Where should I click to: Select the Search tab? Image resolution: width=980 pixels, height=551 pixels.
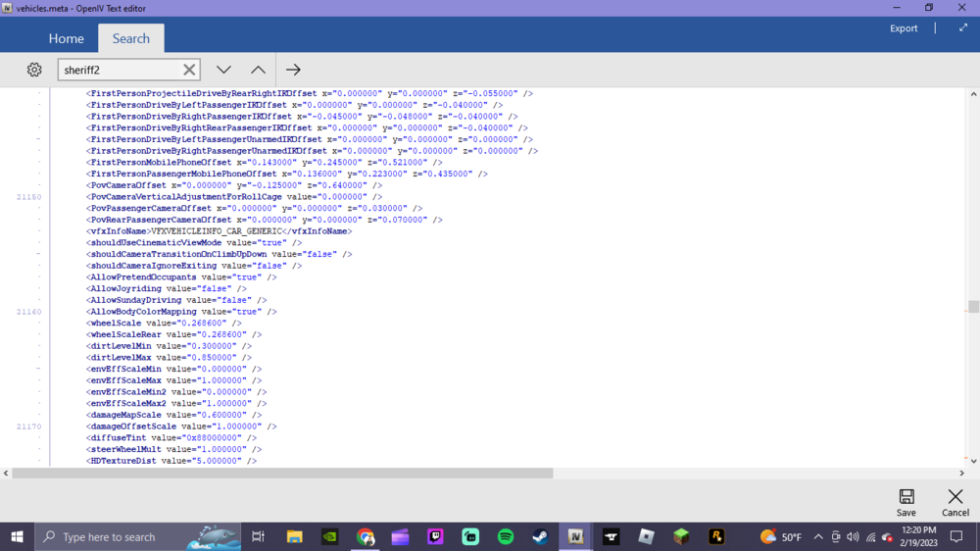tap(131, 38)
